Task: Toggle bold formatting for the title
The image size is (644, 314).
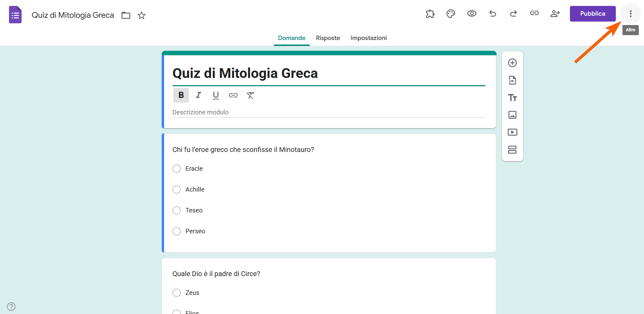Action: 181,95
